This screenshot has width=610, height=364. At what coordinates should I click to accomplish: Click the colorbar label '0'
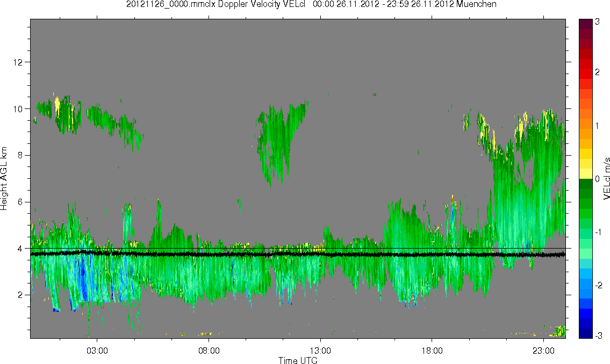598,179
